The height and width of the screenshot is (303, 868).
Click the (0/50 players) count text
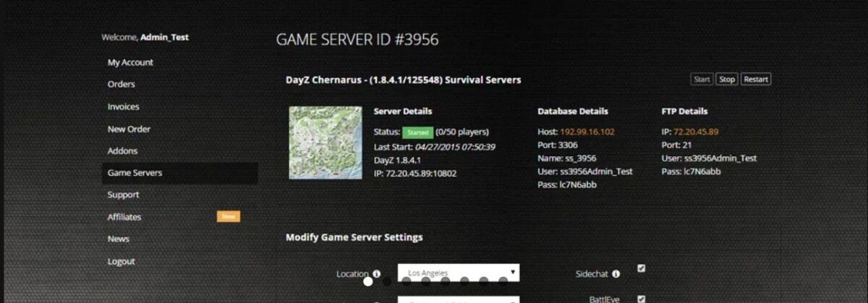click(x=463, y=132)
